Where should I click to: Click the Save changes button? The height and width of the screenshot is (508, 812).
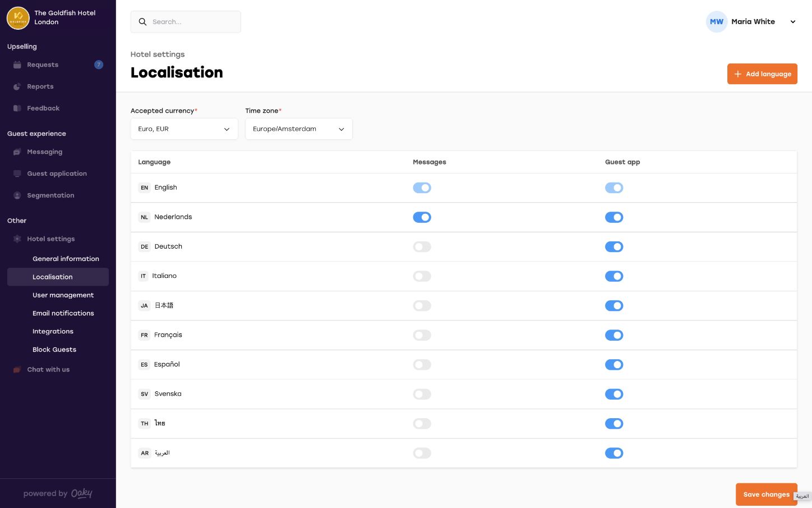[766, 495]
